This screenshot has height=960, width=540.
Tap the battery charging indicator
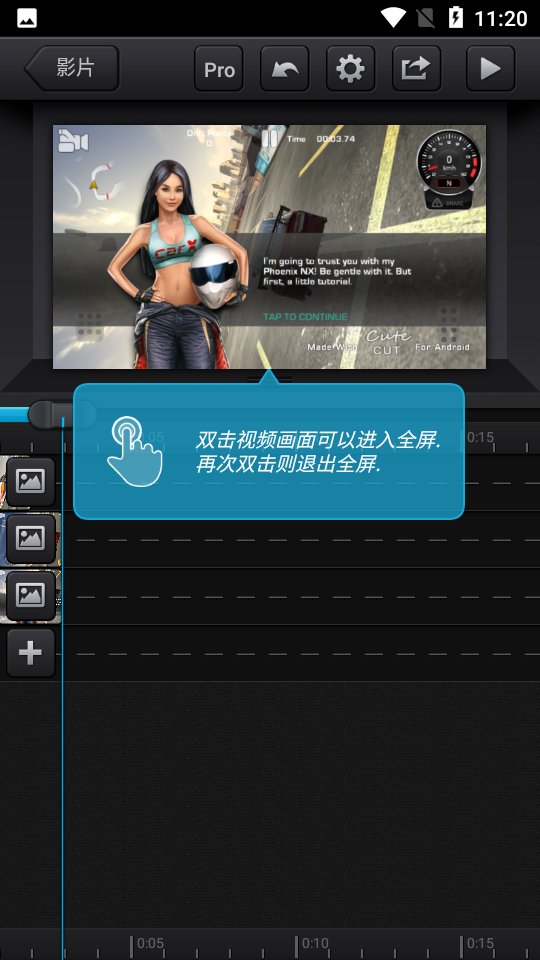pos(456,18)
